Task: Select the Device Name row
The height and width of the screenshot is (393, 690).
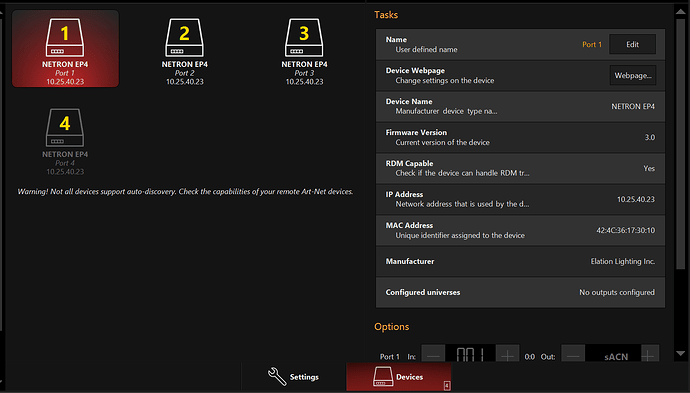Action: 520,107
